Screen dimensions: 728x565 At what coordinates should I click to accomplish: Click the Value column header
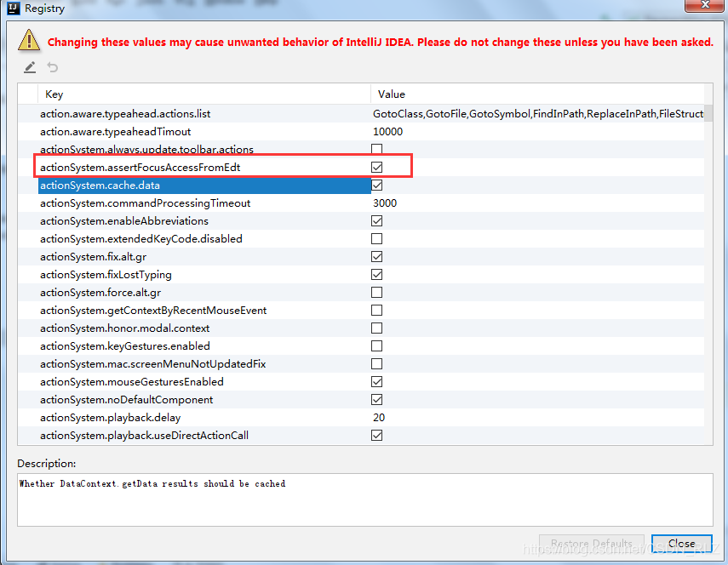[x=381, y=94]
